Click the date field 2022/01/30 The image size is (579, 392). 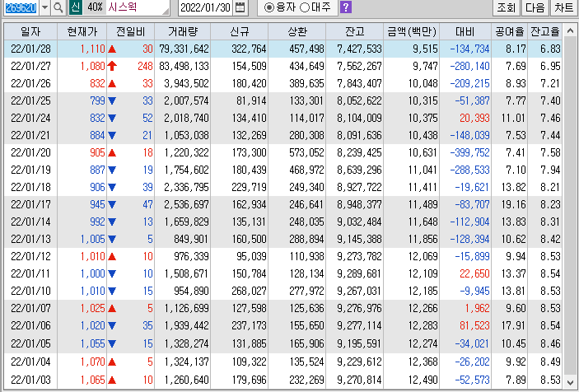[205, 7]
